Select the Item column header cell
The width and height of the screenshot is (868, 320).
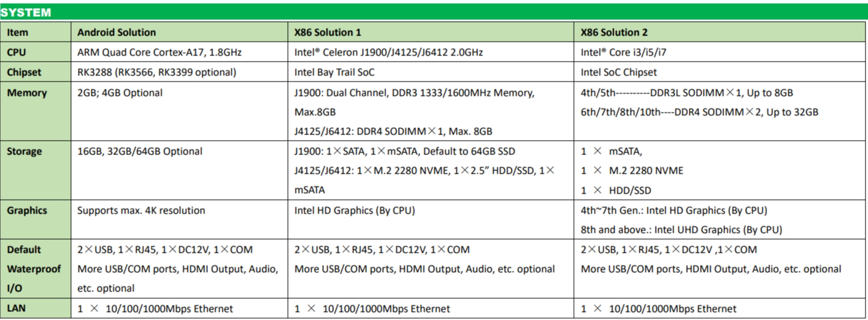17,32
